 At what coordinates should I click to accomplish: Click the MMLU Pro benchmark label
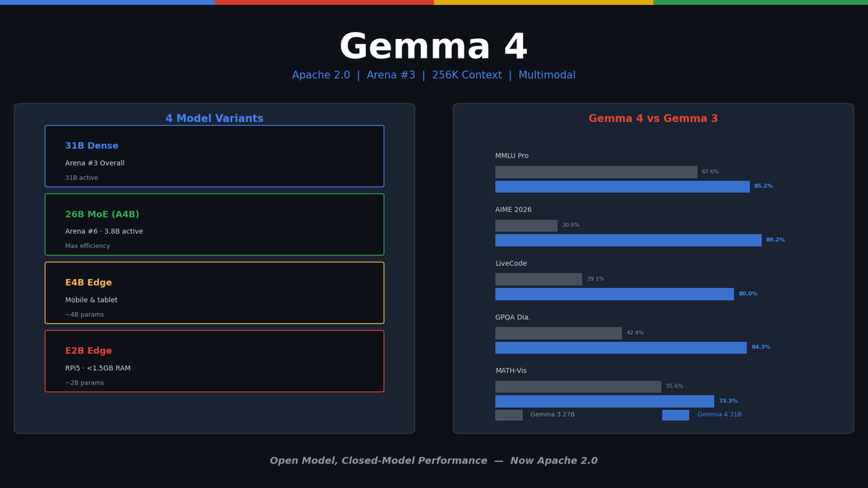511,155
